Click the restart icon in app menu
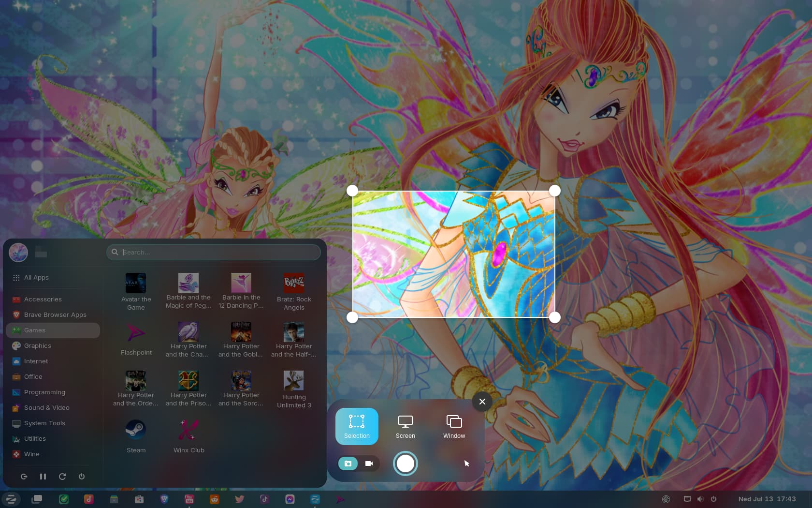This screenshot has width=812, height=508. pos(62,477)
